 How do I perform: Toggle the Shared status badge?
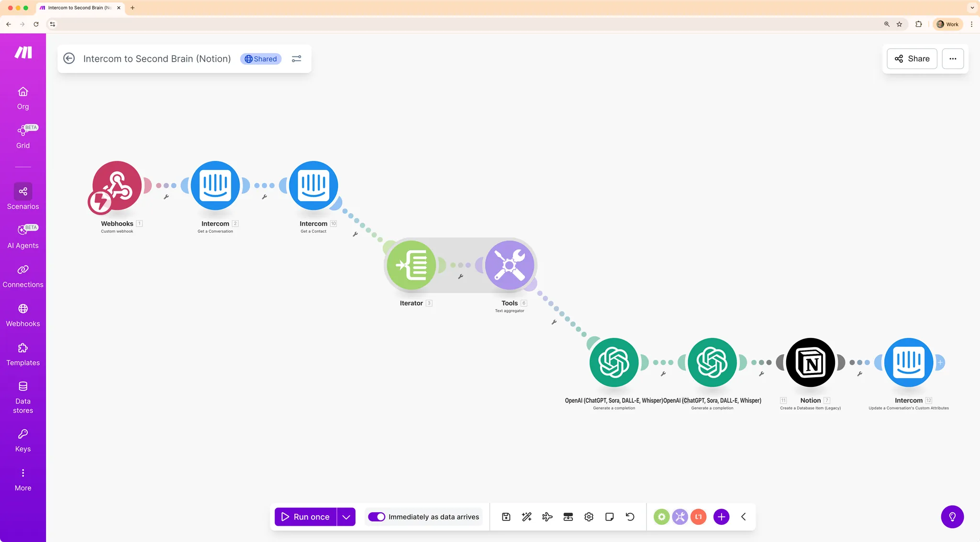tap(260, 58)
